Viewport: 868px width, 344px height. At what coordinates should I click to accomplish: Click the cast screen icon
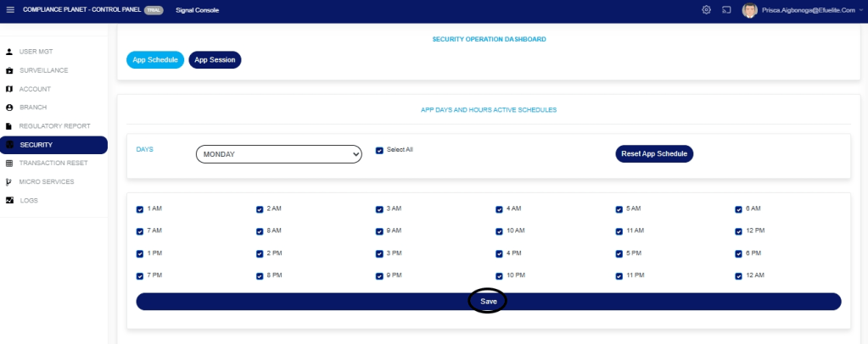727,9
